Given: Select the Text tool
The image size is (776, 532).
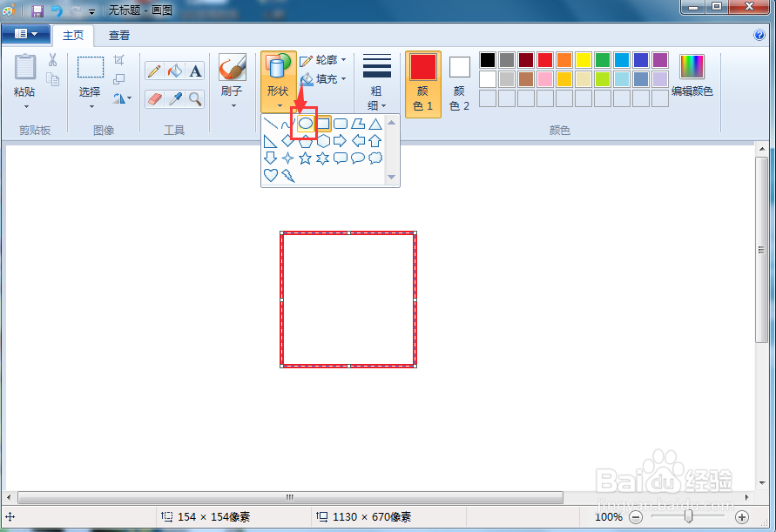Looking at the screenshot, I should (x=195, y=71).
